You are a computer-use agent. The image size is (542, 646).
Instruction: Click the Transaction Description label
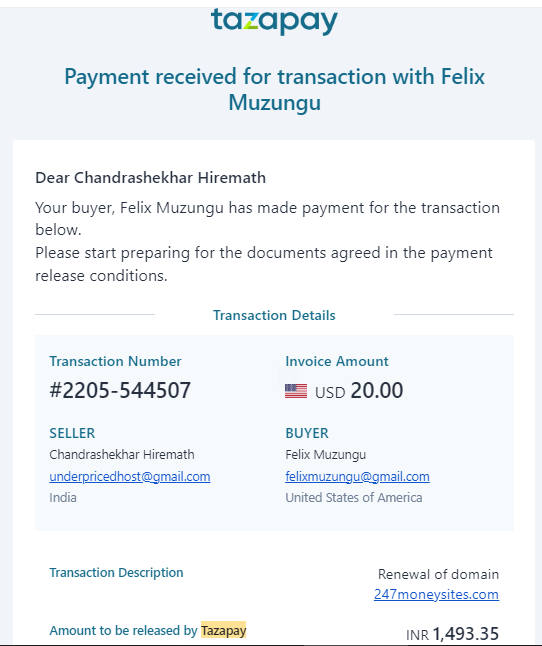tap(116, 572)
